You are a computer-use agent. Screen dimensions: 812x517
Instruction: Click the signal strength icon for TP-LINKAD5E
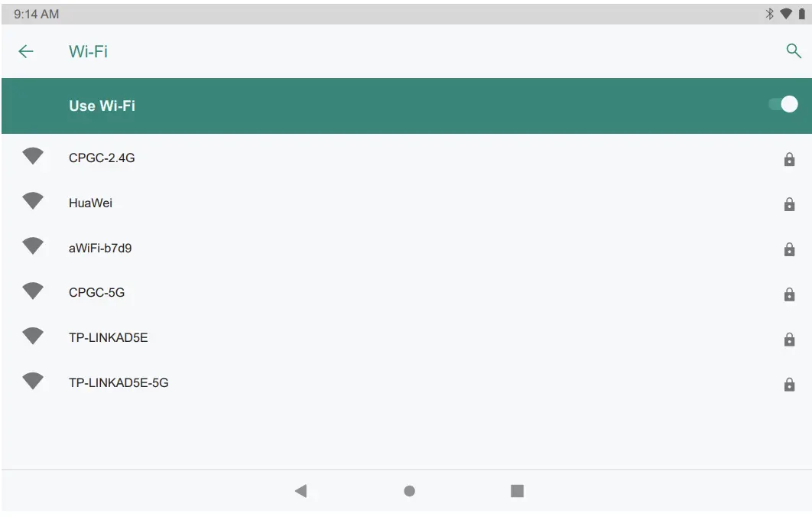click(x=32, y=337)
